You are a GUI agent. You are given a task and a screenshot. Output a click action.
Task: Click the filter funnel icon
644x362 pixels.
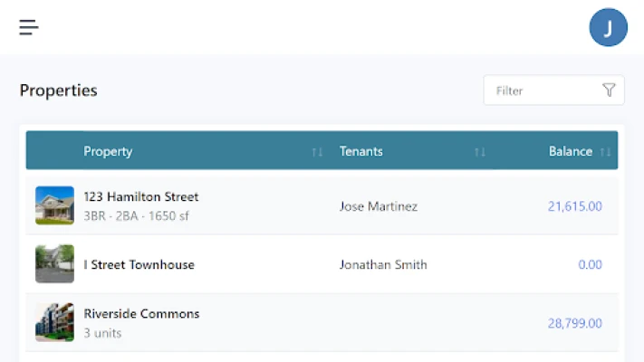tap(609, 90)
